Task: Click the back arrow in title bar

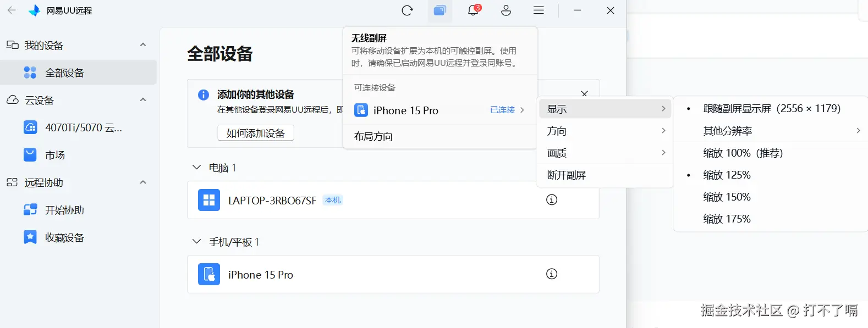Action: coord(12,10)
